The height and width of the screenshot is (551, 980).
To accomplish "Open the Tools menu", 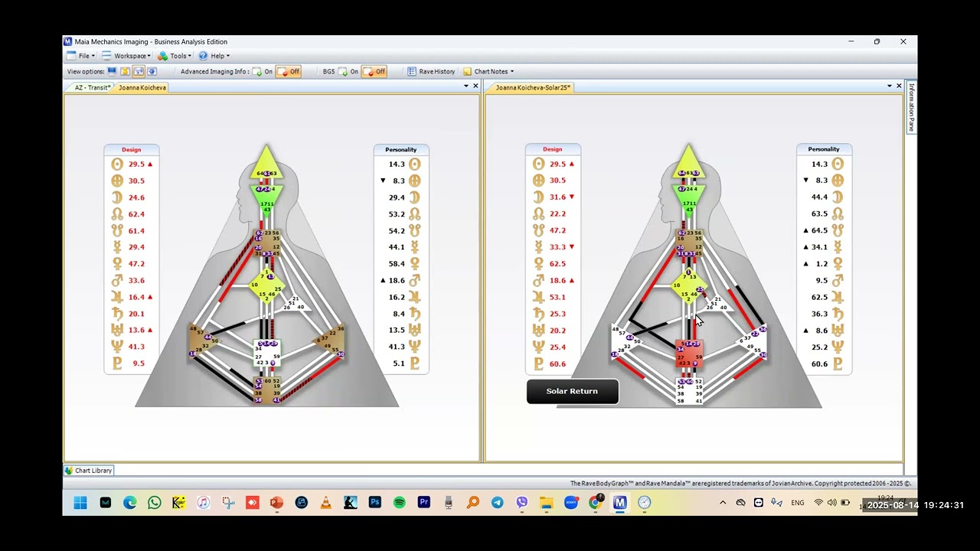I will click(174, 56).
